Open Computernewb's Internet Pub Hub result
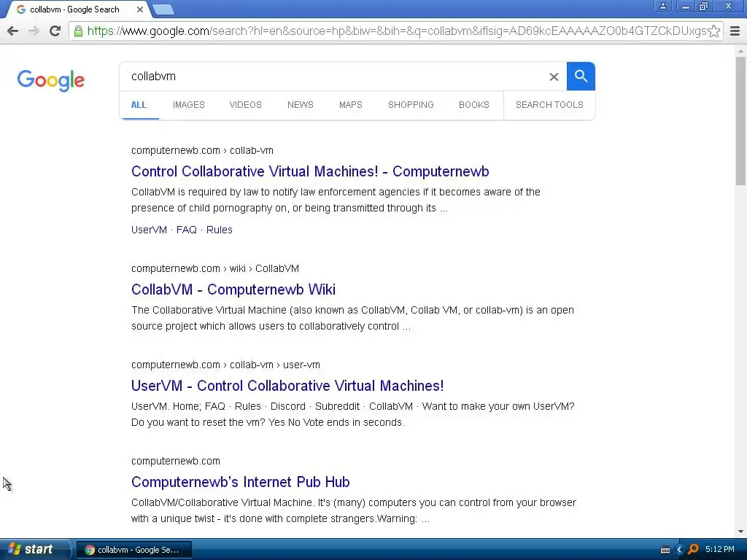Screen dimensions: 747x560 tap(241, 482)
